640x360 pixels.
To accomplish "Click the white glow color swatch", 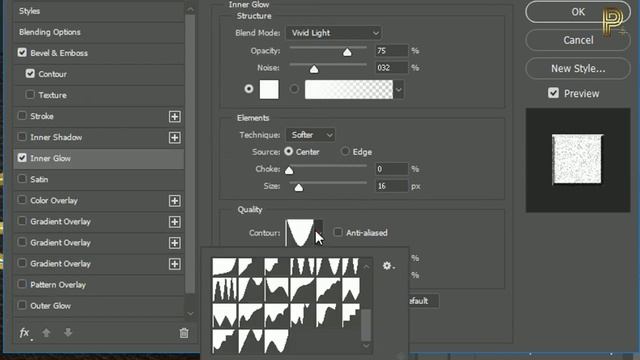I will pyautogui.click(x=269, y=89).
